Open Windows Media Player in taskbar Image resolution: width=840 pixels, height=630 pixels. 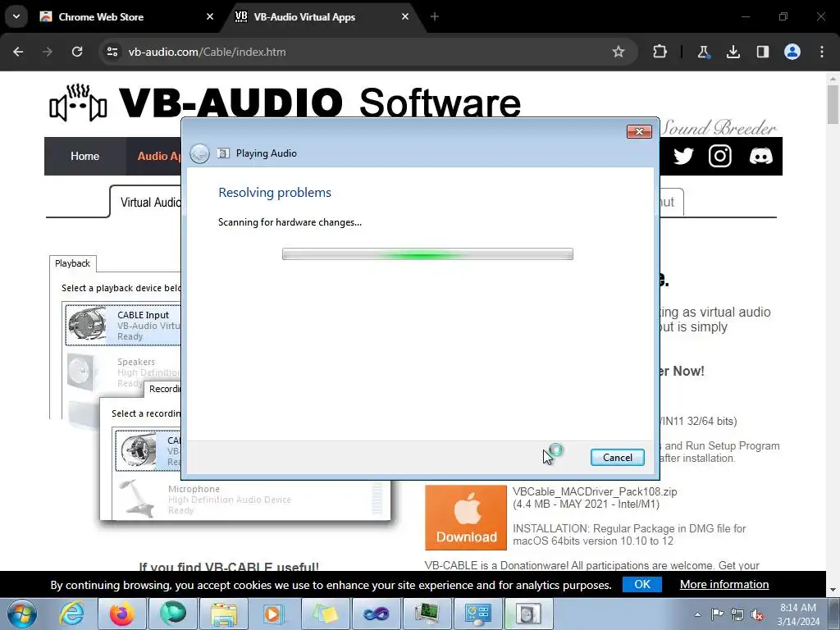click(x=274, y=614)
